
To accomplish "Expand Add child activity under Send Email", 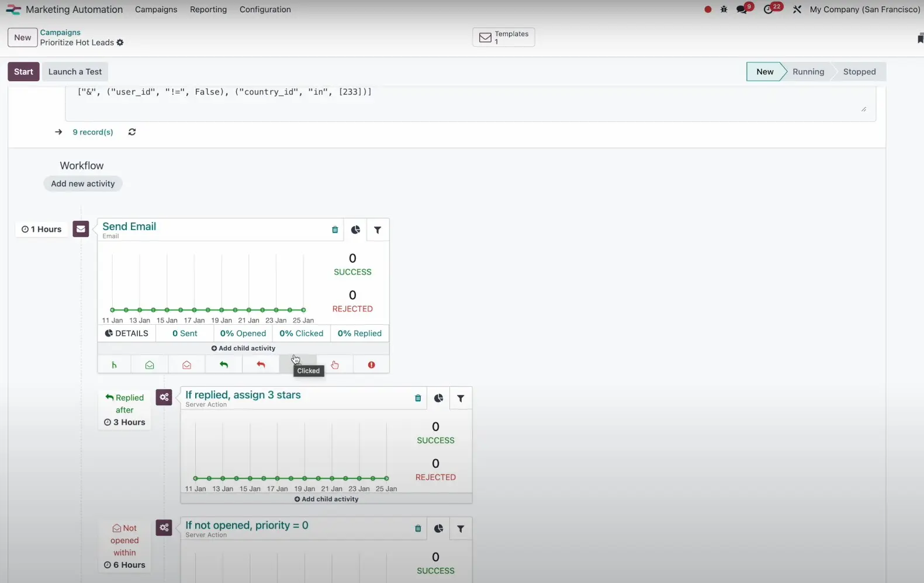I will 243,348.
